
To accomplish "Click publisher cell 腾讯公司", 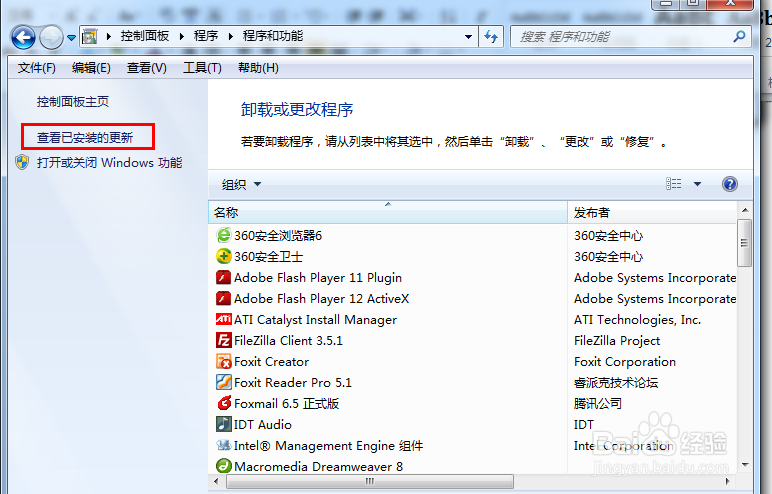I will click(x=598, y=403).
